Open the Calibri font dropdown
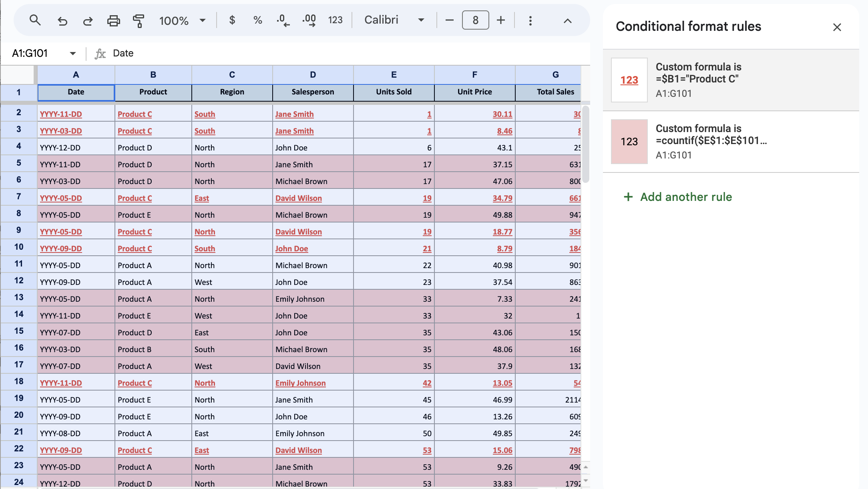 pyautogui.click(x=394, y=20)
